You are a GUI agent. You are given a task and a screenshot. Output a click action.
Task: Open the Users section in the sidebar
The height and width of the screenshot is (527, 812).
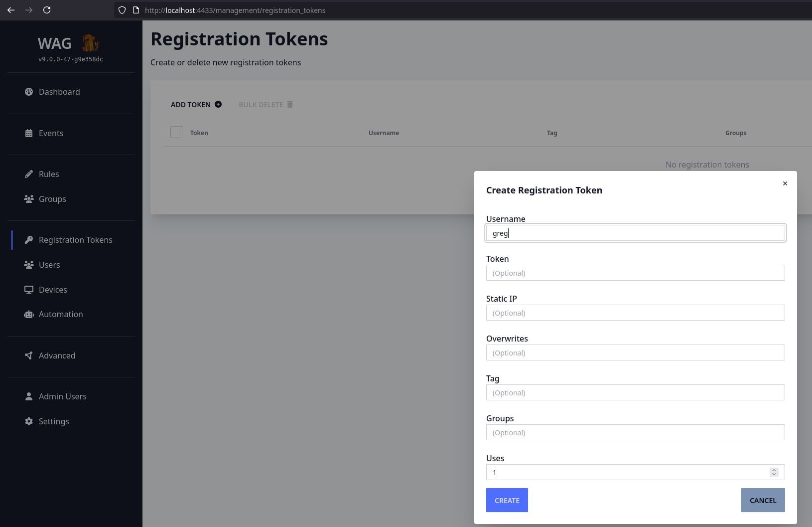click(49, 264)
